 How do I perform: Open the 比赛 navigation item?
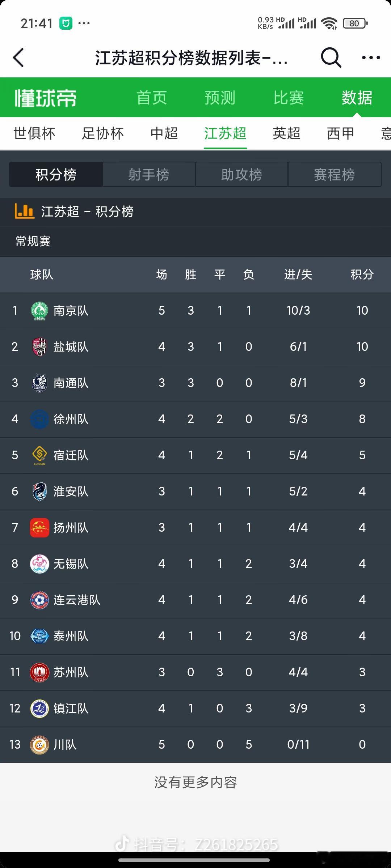point(289,98)
